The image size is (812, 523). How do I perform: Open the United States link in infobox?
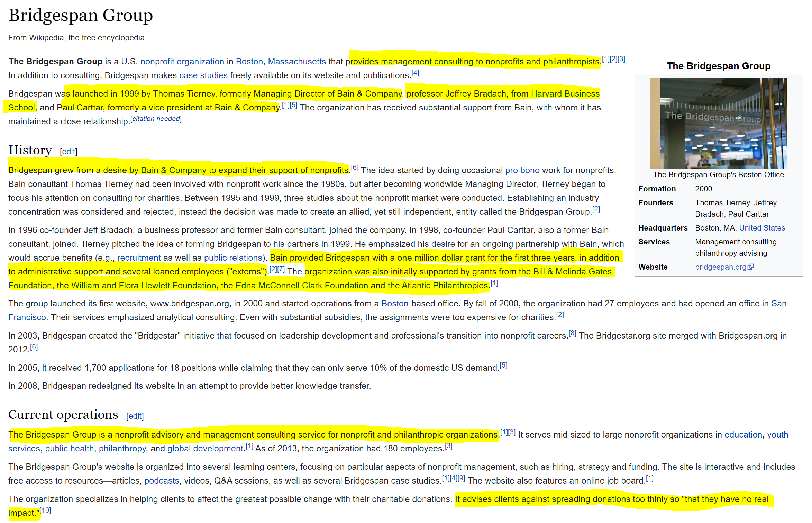pos(762,228)
